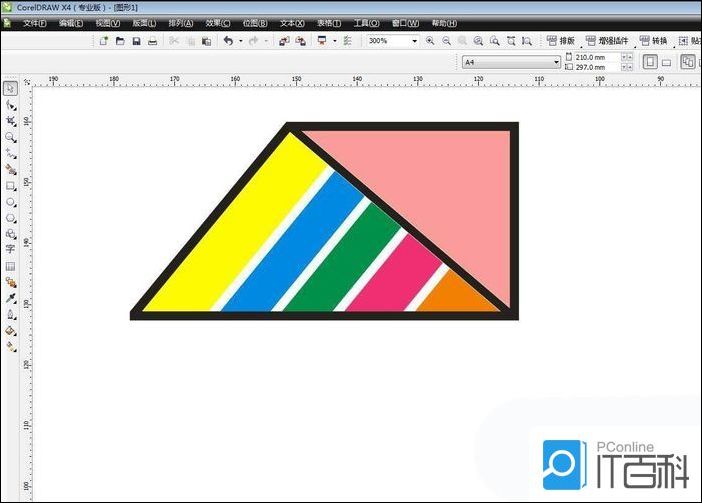Zoom to page icon
Viewport: 702px width, 503px height.
495,41
